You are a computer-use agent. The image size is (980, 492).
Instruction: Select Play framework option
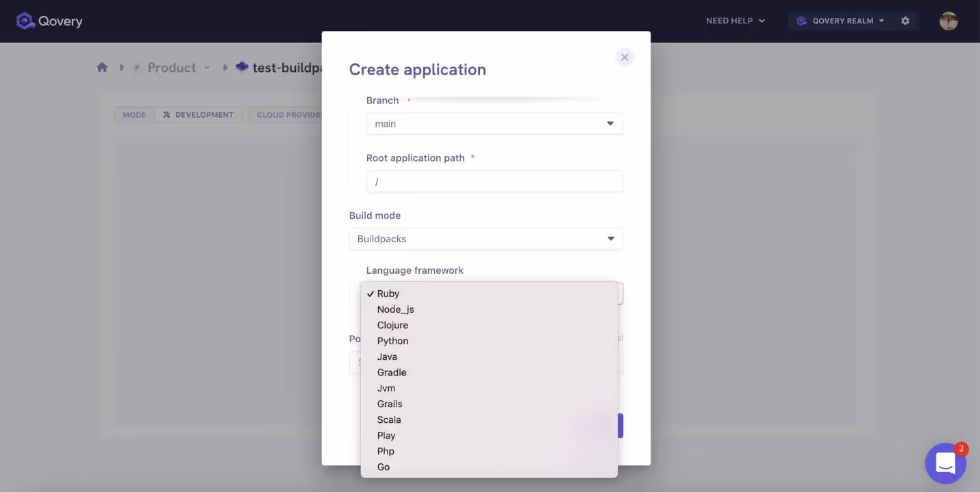pos(489,435)
